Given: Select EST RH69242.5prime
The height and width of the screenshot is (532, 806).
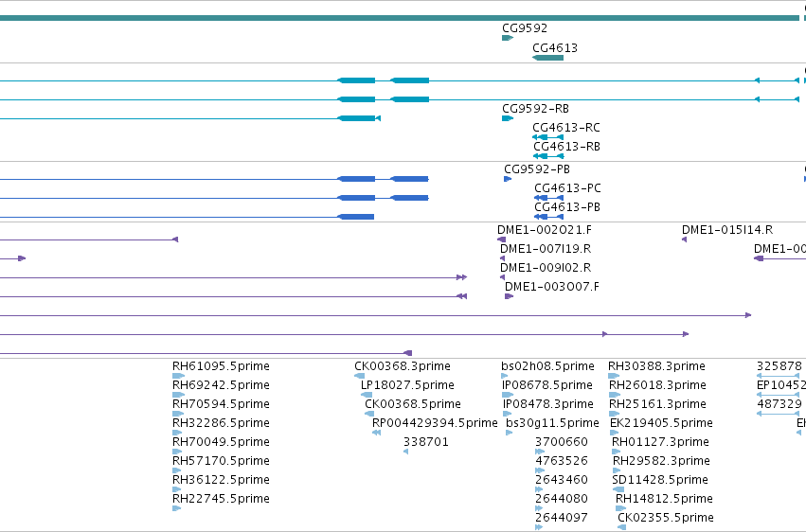Looking at the screenshot, I should pos(221,385).
